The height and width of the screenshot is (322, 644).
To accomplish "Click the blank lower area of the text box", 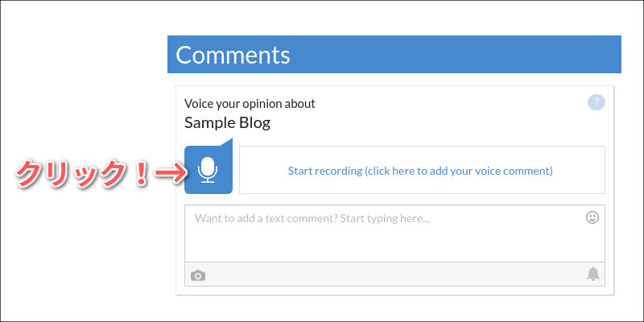I will (x=394, y=245).
